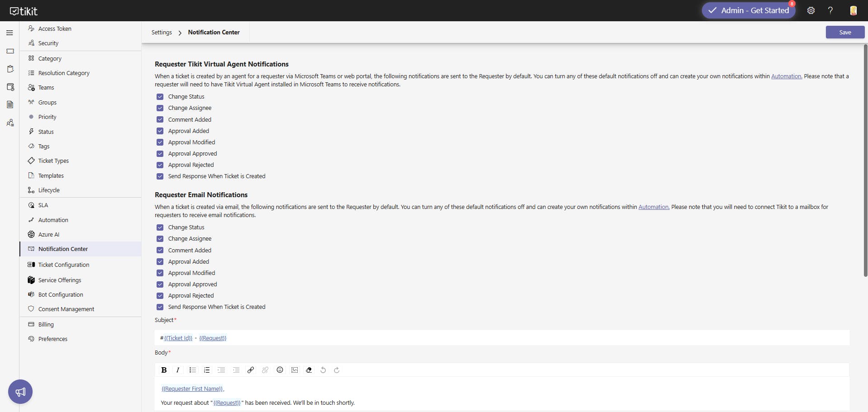Image resolution: width=868 pixels, height=412 pixels.
Task: Click Admin - Get Started button
Action: click(x=749, y=10)
